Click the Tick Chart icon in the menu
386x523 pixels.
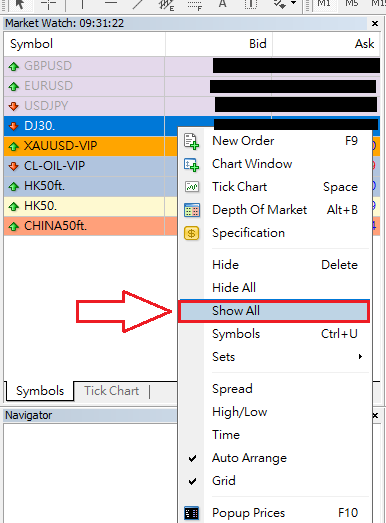[x=192, y=187]
